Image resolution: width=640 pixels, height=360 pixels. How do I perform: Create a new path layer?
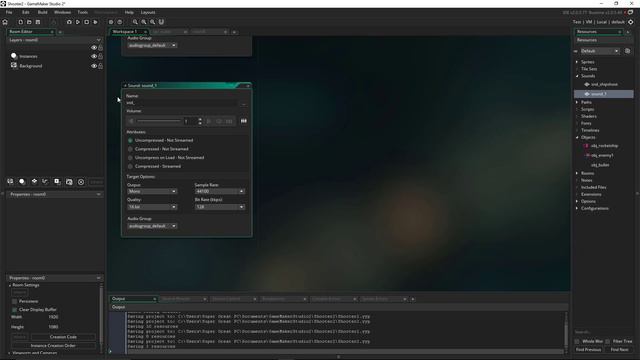(45, 182)
